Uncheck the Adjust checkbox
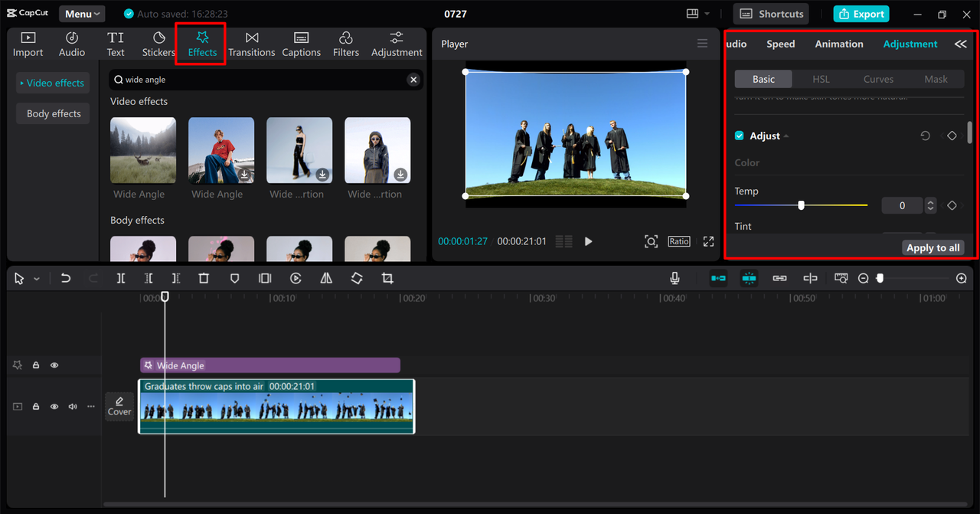The height and width of the screenshot is (514, 980). 740,136
